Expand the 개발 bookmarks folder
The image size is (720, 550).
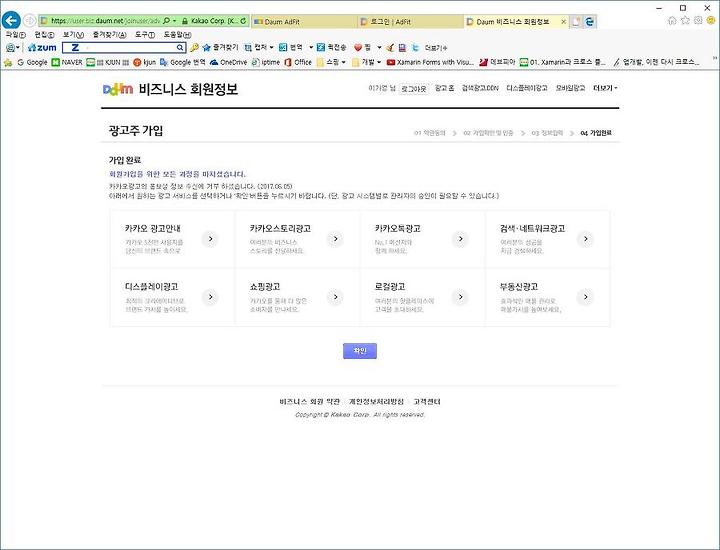point(366,62)
